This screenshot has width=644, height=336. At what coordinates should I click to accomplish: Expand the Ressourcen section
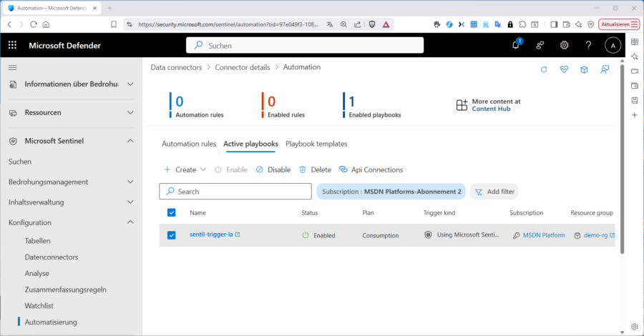pos(71,112)
